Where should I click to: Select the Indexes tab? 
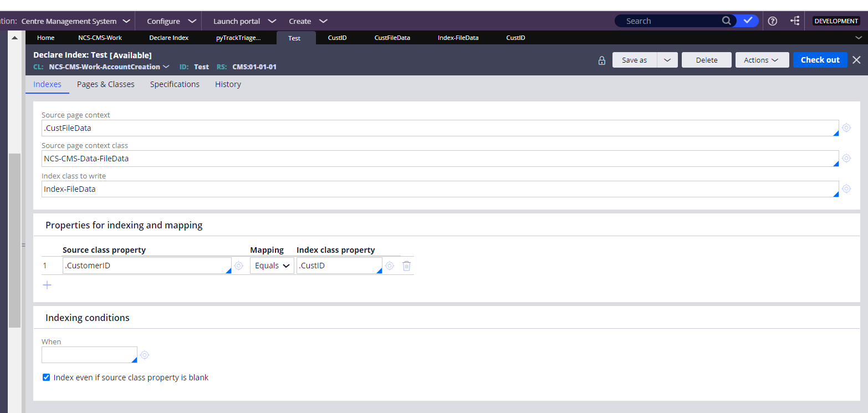pyautogui.click(x=47, y=84)
